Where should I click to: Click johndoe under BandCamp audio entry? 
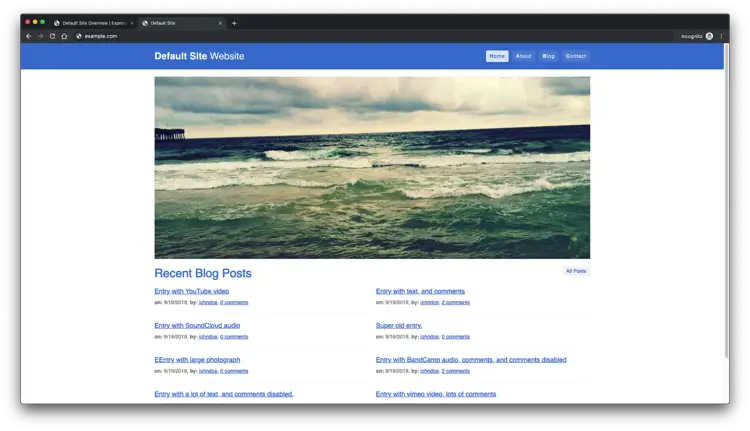[430, 371]
